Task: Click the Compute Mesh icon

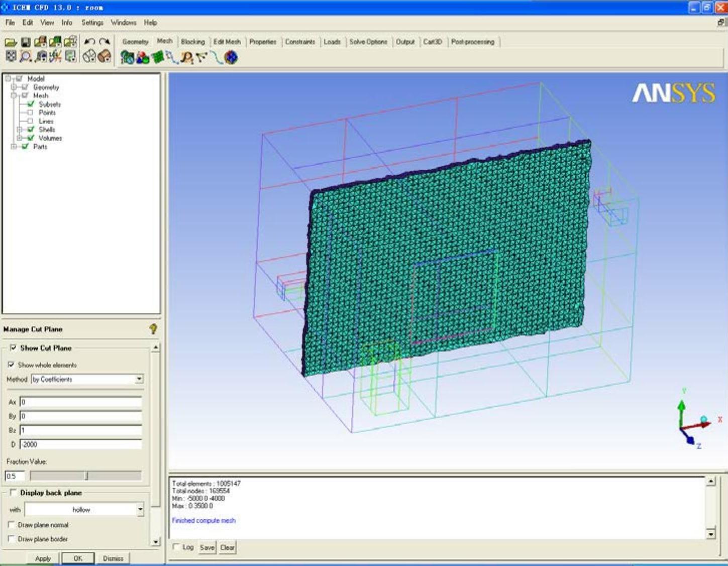Action: tap(231, 58)
